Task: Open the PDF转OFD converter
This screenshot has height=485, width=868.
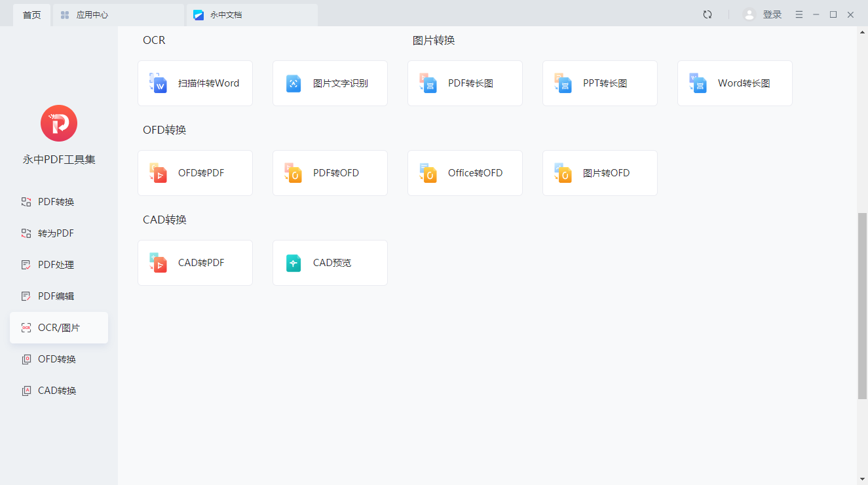Action: click(330, 172)
